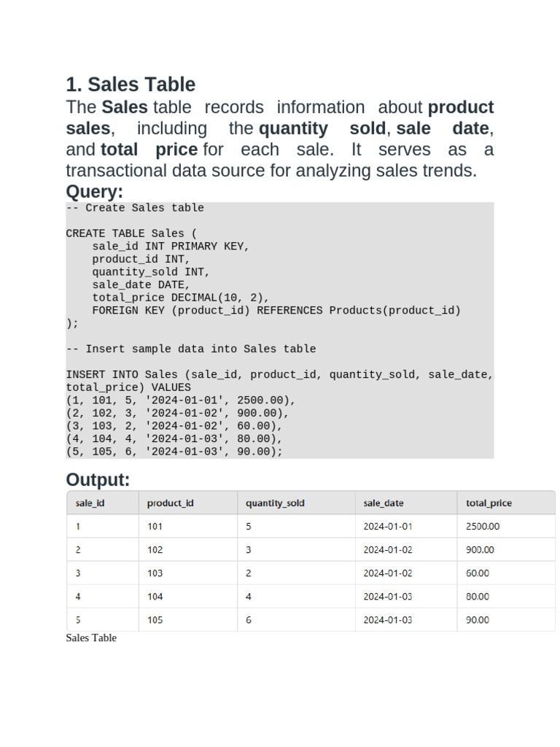Click the 'Query:' heading
The width and height of the screenshot is (560, 747).
point(94,192)
